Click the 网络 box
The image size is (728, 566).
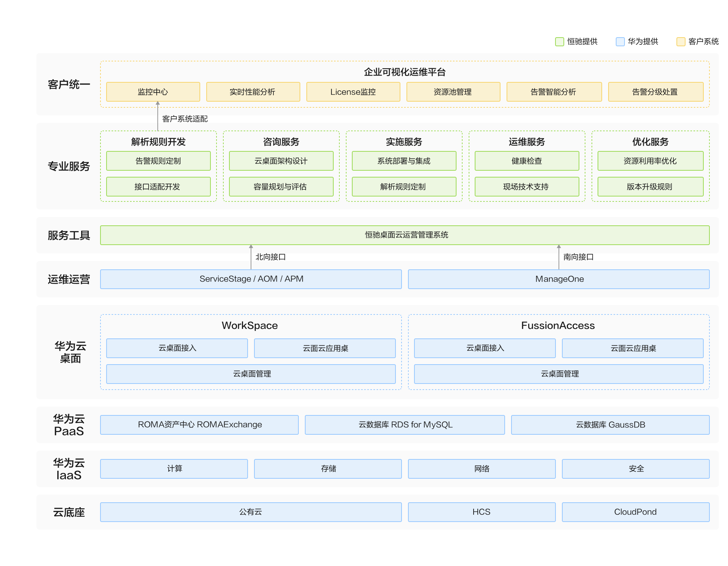point(482,469)
